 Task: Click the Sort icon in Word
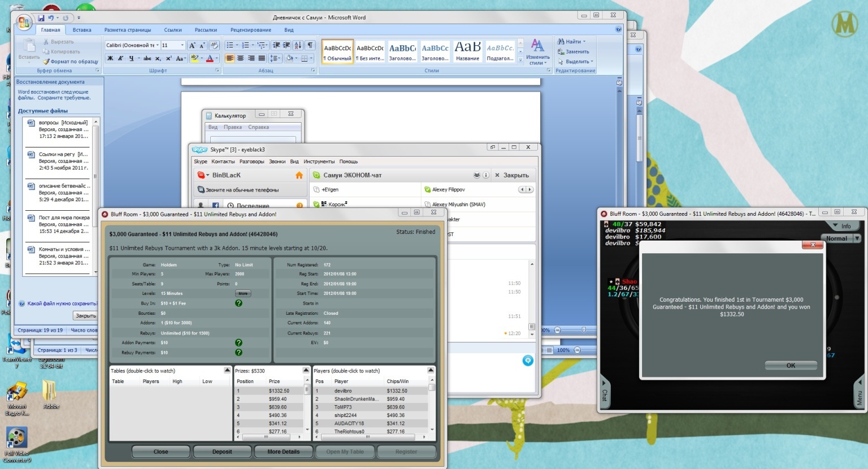point(299,45)
